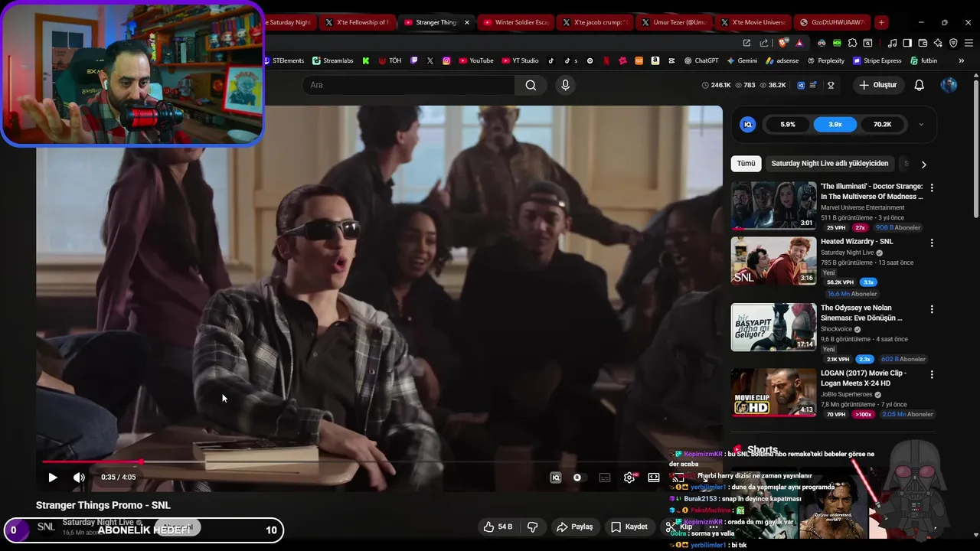Open new browser tab plus button
980x551 pixels.
(x=881, y=22)
